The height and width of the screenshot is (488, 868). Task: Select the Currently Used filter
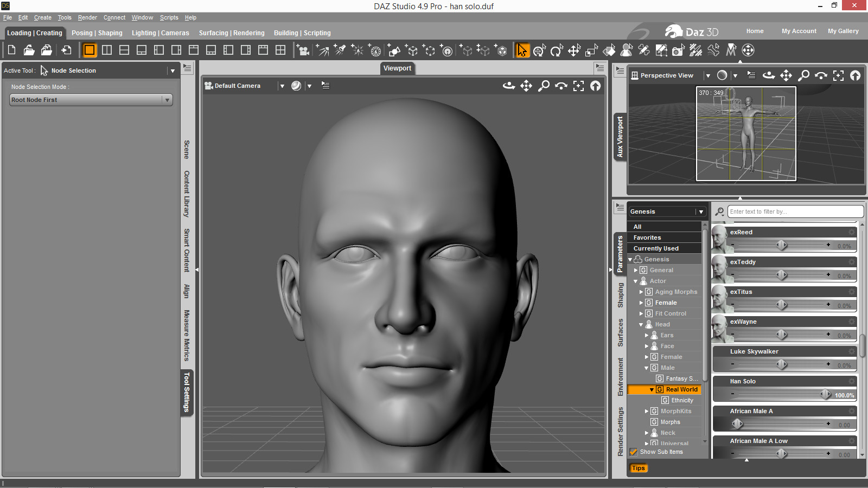pyautogui.click(x=664, y=248)
